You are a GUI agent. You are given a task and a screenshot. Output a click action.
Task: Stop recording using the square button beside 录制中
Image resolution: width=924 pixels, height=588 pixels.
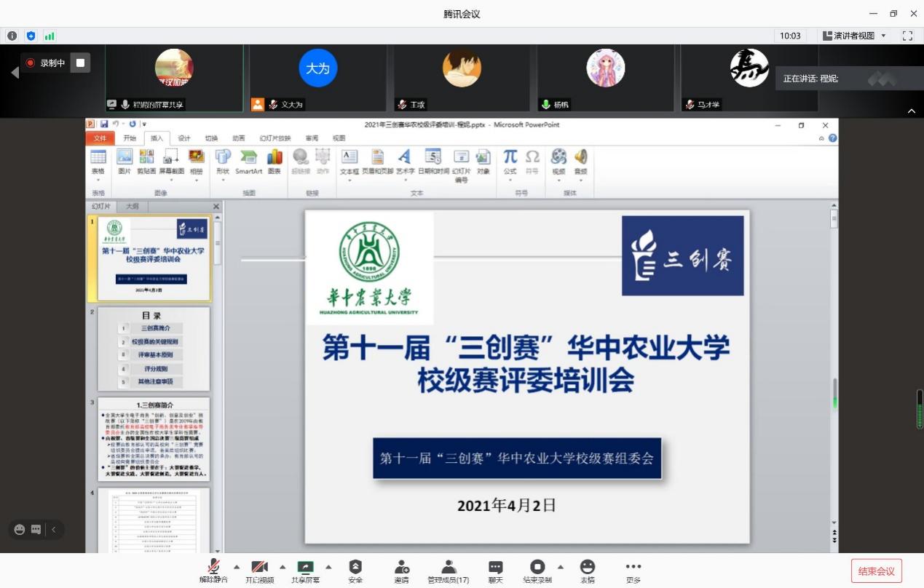(81, 63)
